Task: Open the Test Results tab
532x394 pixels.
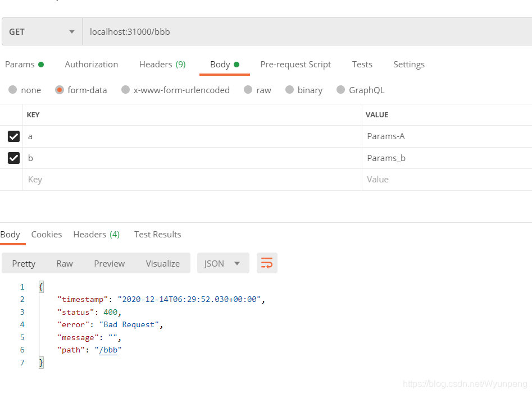Action: point(157,235)
